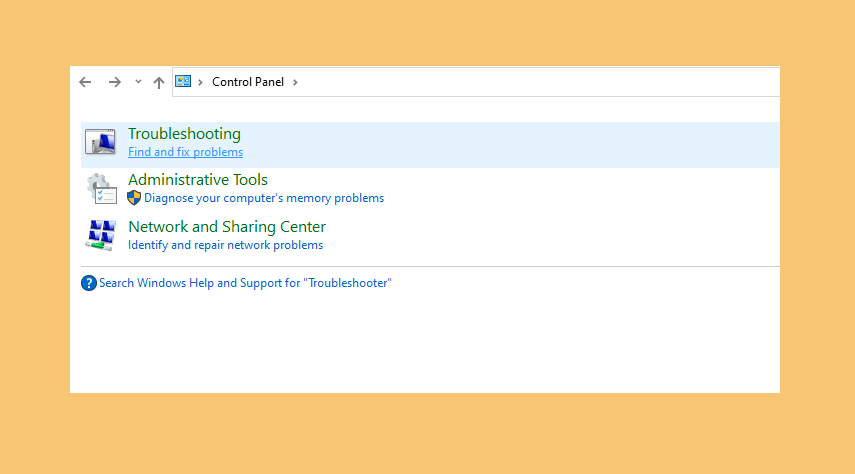855x474 pixels.
Task: Open the Administrative Tools heading
Action: coord(198,179)
